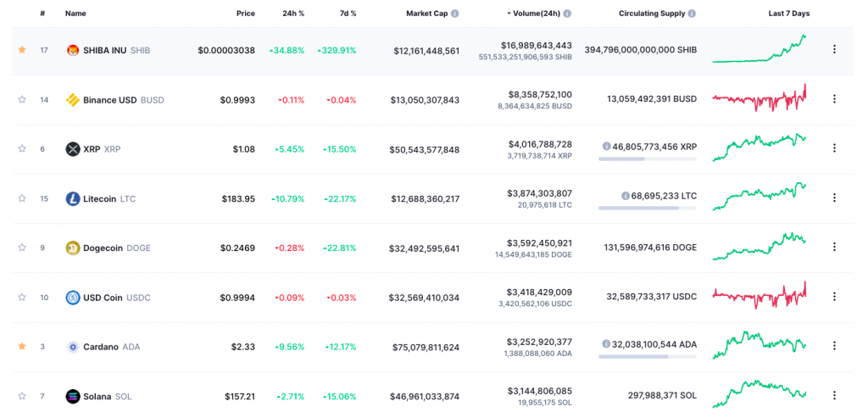This screenshot has height=418, width=868.
Task: Show XRP circulating supply info icon
Action: pos(607,147)
